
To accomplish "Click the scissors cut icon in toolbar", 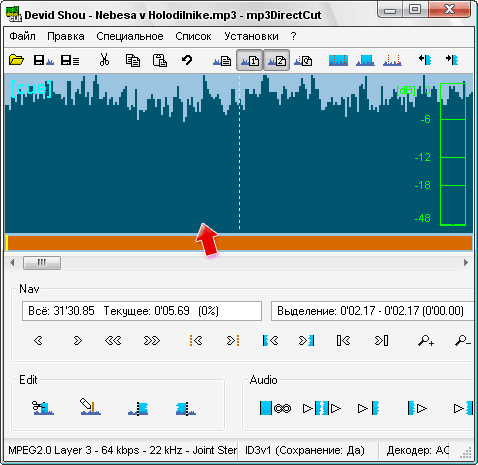I will [x=104, y=60].
